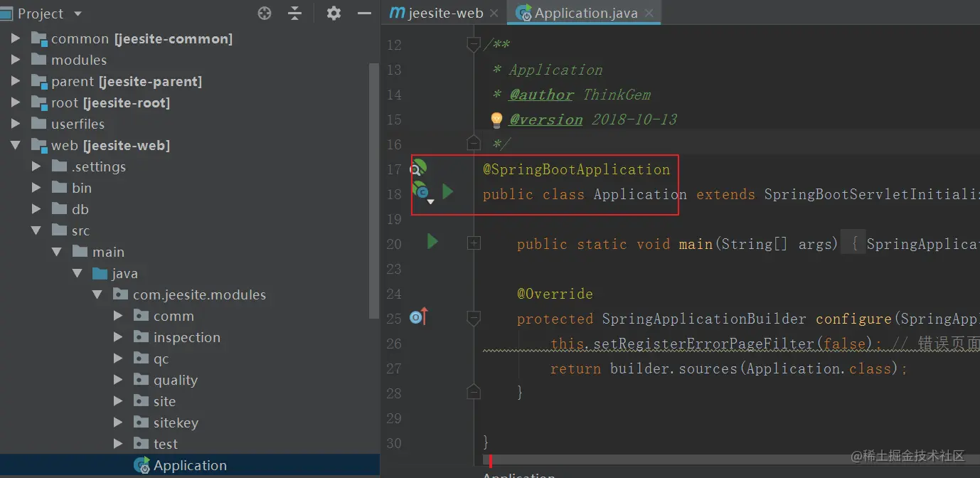
Task: Close the Application.java tab
Action: [649, 14]
